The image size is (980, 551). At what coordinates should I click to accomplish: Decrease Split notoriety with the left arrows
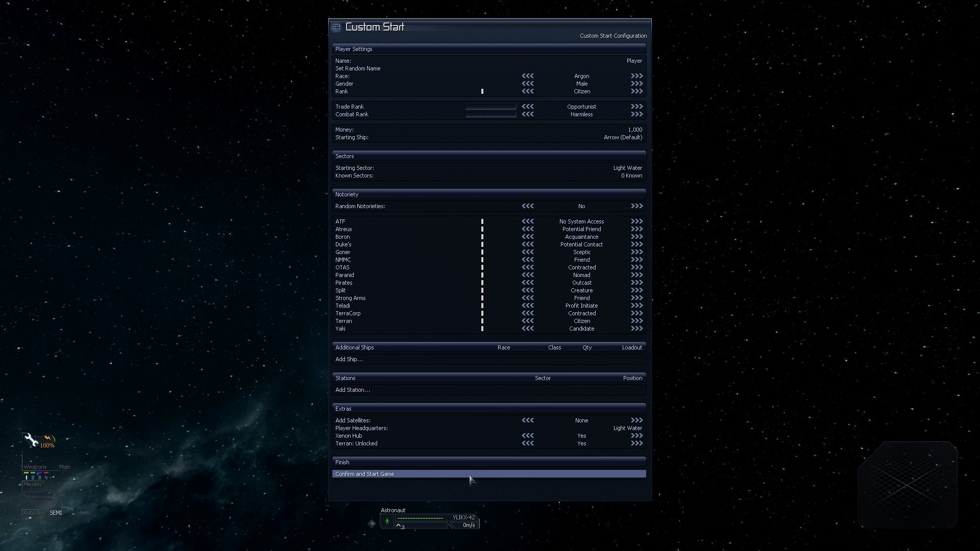tap(528, 290)
